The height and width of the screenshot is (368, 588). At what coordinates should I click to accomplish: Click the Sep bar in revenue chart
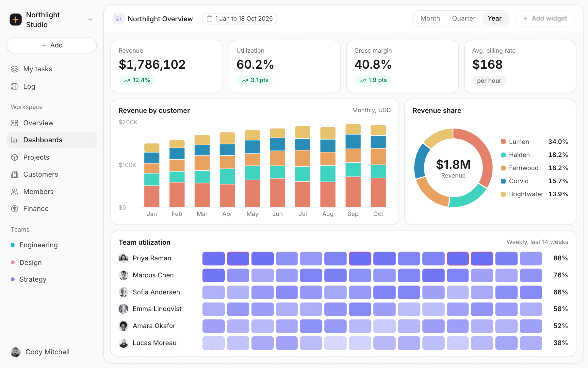click(353, 166)
